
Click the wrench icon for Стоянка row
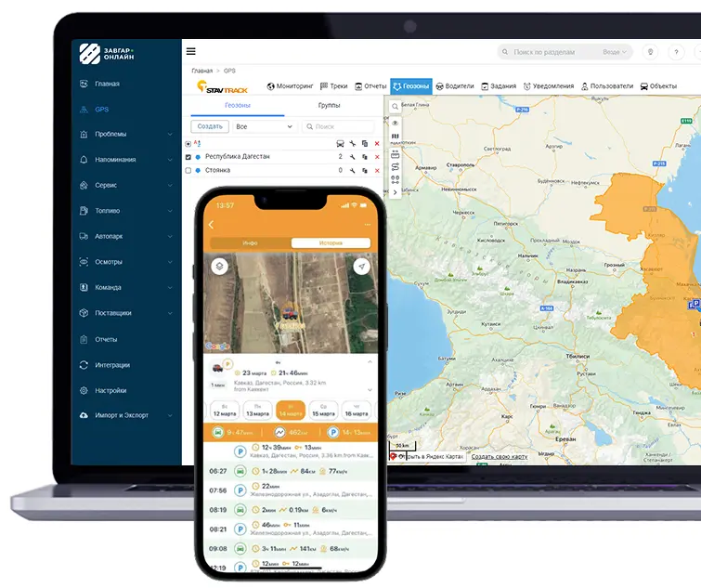tap(352, 171)
